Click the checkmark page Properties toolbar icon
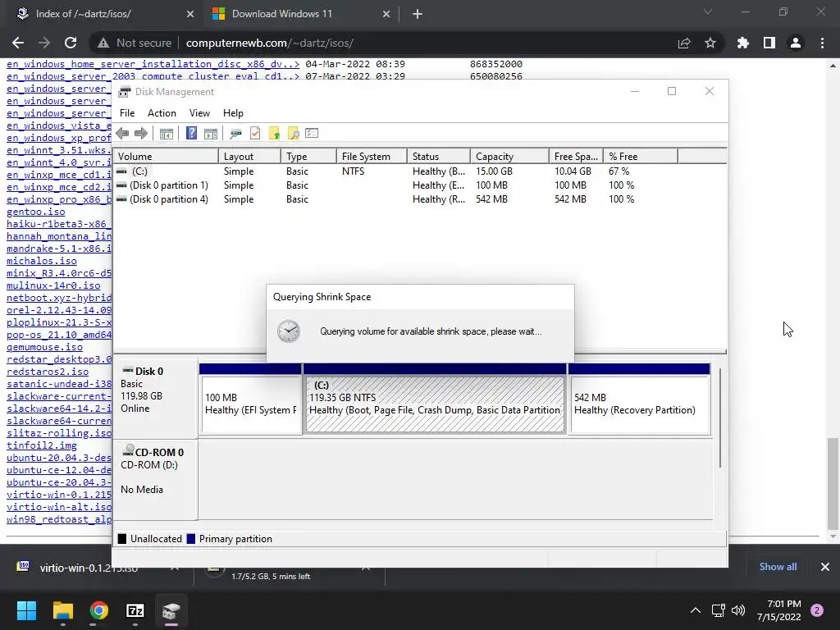The width and height of the screenshot is (840, 630). coord(255,134)
